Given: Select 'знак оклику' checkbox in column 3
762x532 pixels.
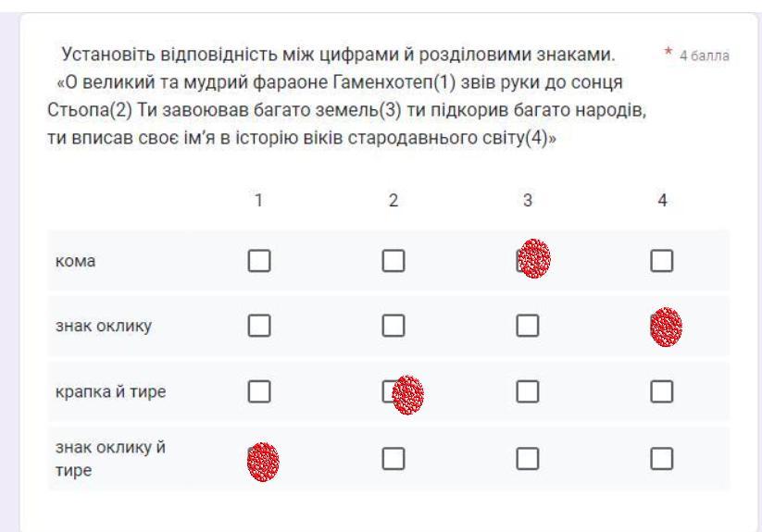Looking at the screenshot, I should [527, 326].
